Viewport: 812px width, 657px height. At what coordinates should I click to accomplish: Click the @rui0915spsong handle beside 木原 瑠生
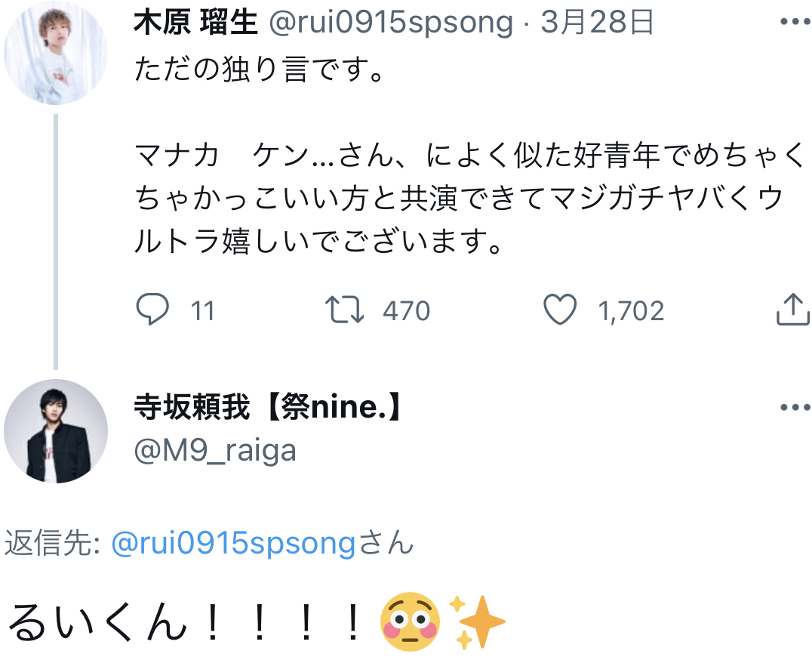click(x=391, y=23)
